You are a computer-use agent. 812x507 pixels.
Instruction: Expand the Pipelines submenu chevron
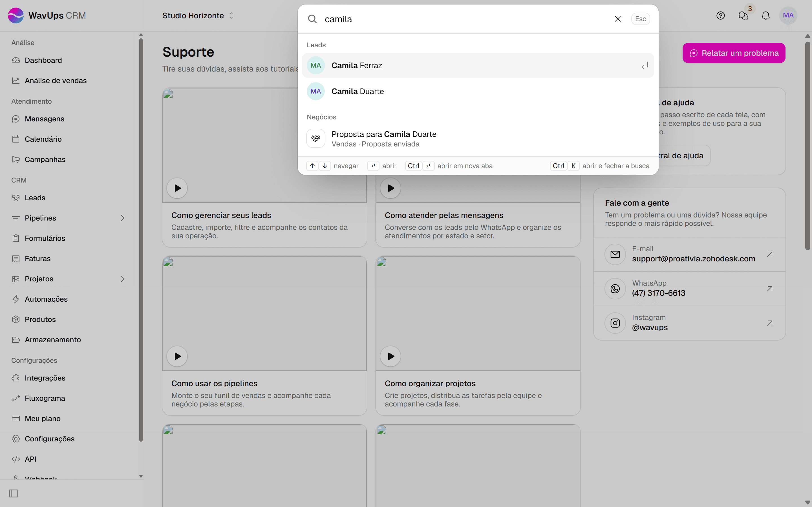point(122,218)
